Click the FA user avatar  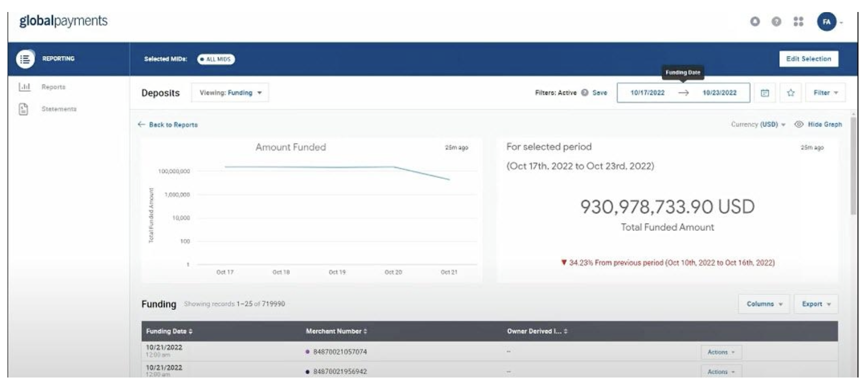pyautogui.click(x=826, y=21)
